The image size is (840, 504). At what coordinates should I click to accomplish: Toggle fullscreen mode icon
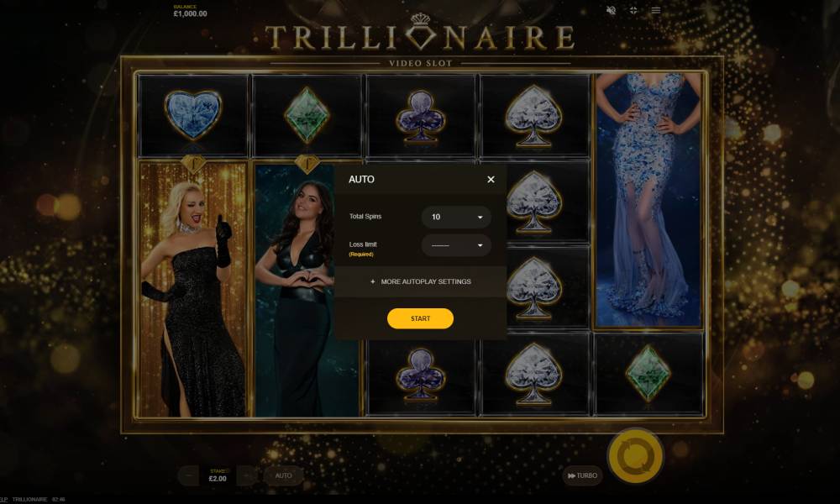633,10
